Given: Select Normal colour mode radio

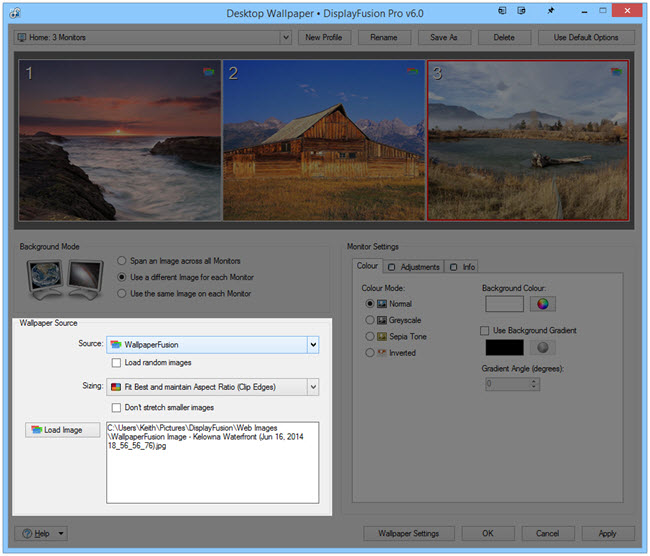Looking at the screenshot, I should point(370,304).
